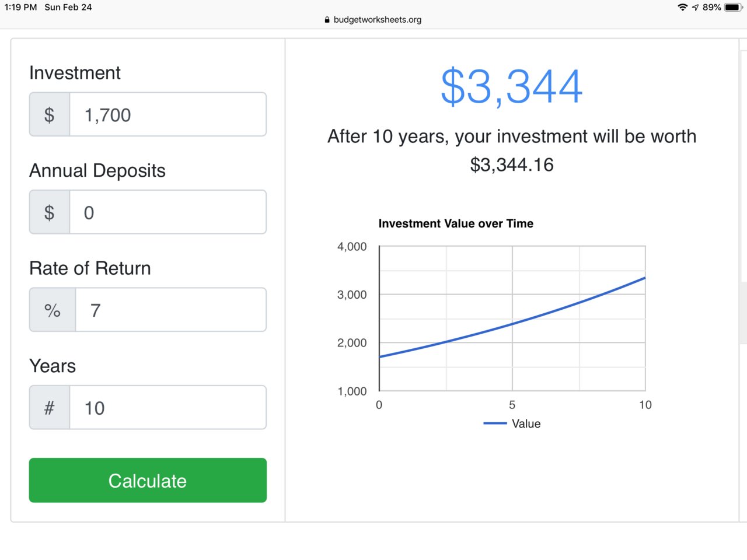
Task: Tap the location arrow status icon
Action: point(695,8)
